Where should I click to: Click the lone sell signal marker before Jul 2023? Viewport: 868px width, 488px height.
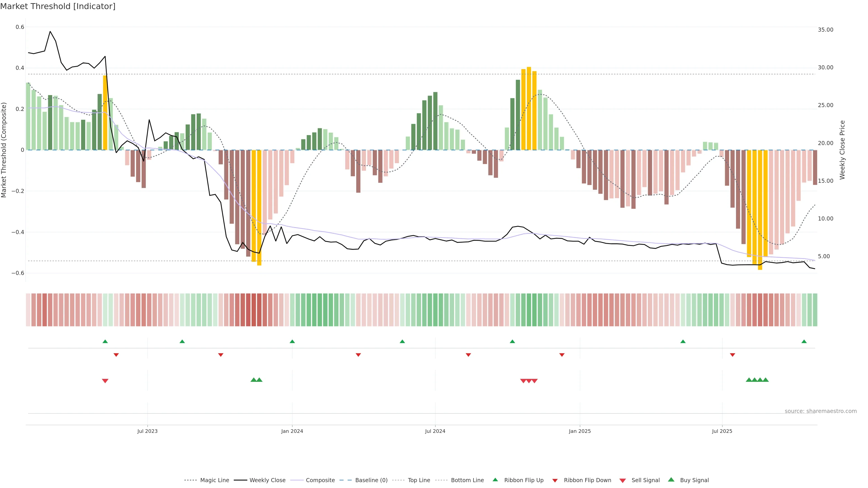105,381
